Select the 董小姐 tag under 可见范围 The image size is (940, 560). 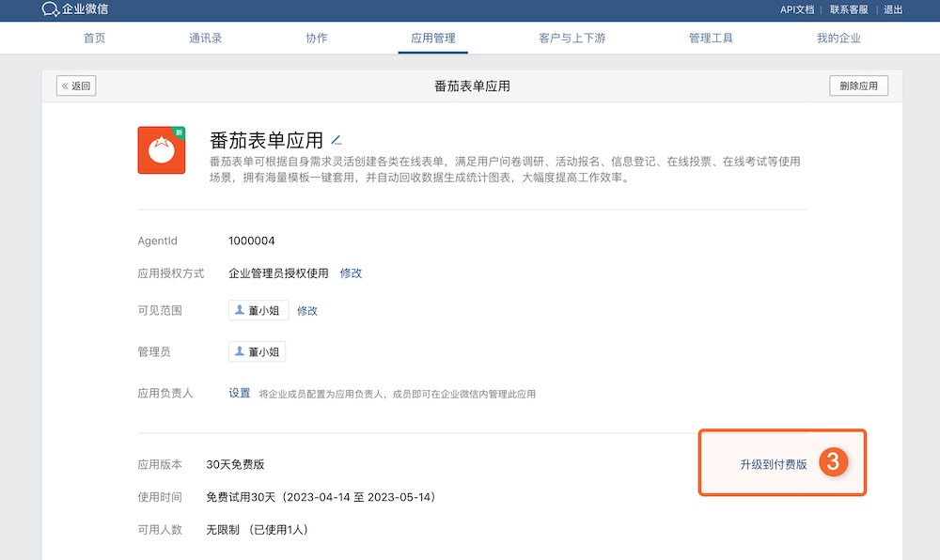[x=258, y=310]
